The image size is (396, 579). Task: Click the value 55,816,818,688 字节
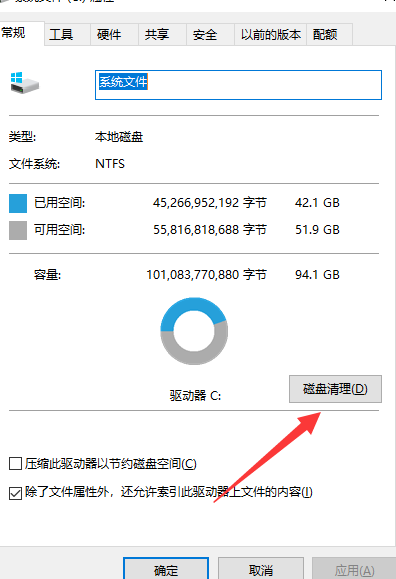point(209,230)
